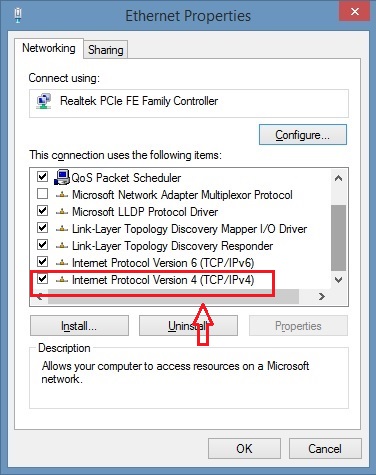Screen dimensions: 376x475
Task: Open the Configure adapter dialog
Action: [x=303, y=135]
